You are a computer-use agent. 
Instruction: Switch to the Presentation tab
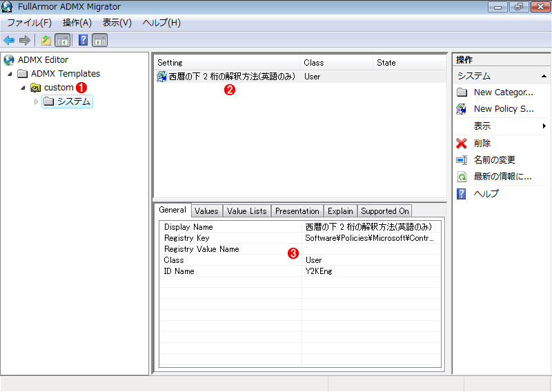297,211
